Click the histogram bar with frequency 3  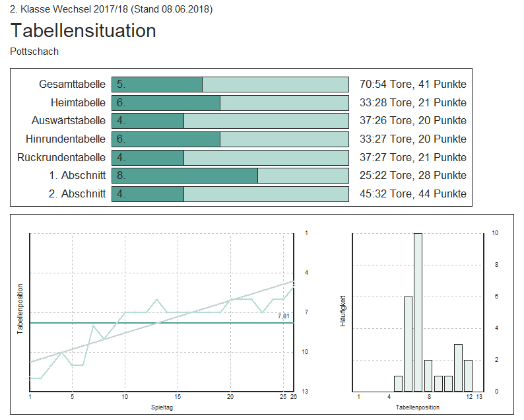click(x=458, y=367)
